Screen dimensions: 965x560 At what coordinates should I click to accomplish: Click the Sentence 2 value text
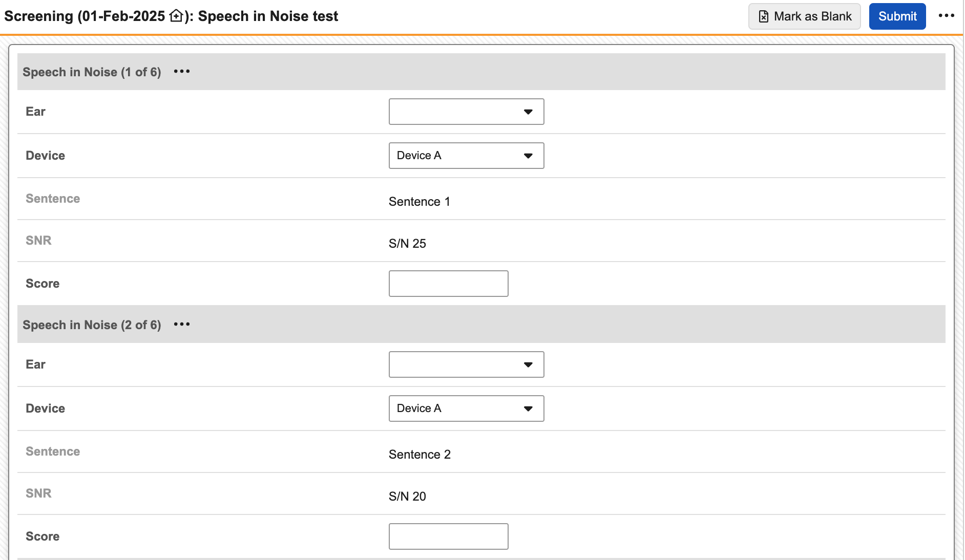(x=419, y=455)
